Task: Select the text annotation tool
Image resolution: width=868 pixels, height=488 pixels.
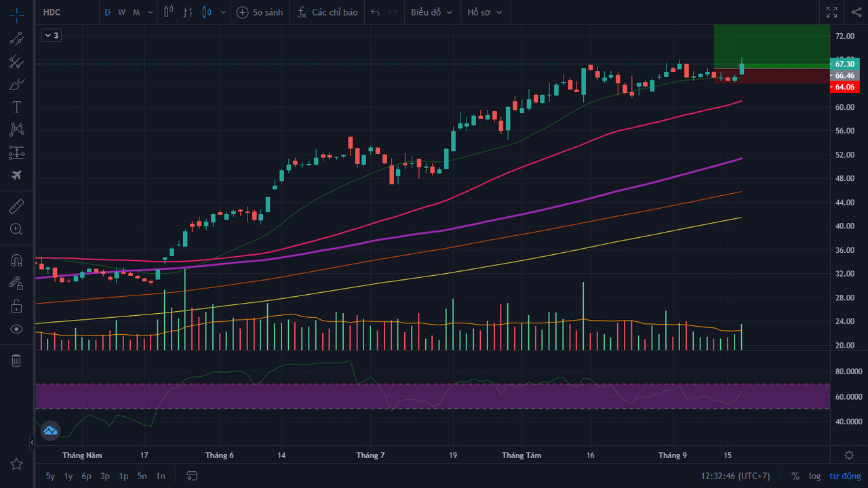Action: [x=16, y=107]
